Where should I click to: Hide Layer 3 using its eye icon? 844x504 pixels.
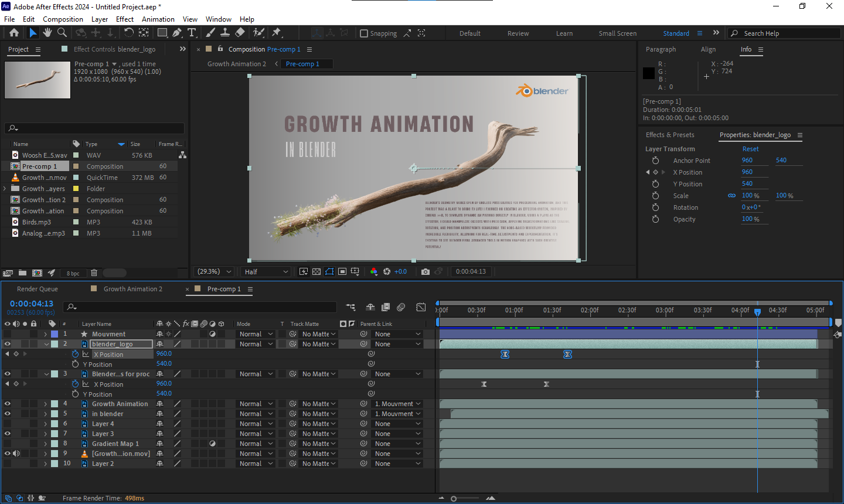(x=8, y=434)
